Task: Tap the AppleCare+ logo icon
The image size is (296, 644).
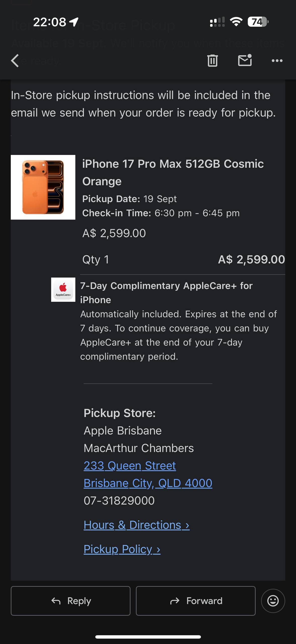Action: pyautogui.click(x=63, y=290)
